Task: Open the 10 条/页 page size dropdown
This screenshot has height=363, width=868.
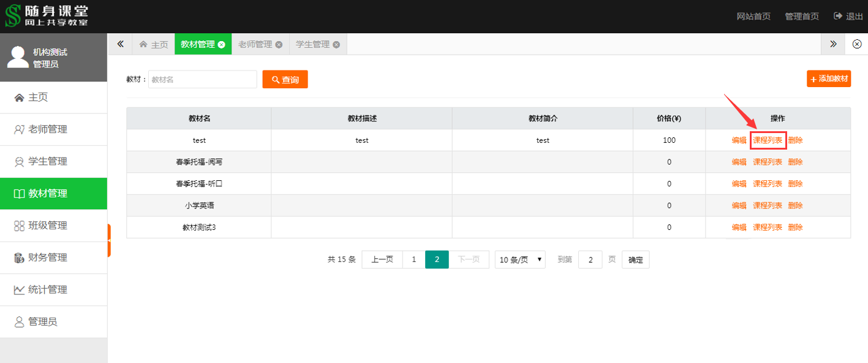Action: point(520,259)
